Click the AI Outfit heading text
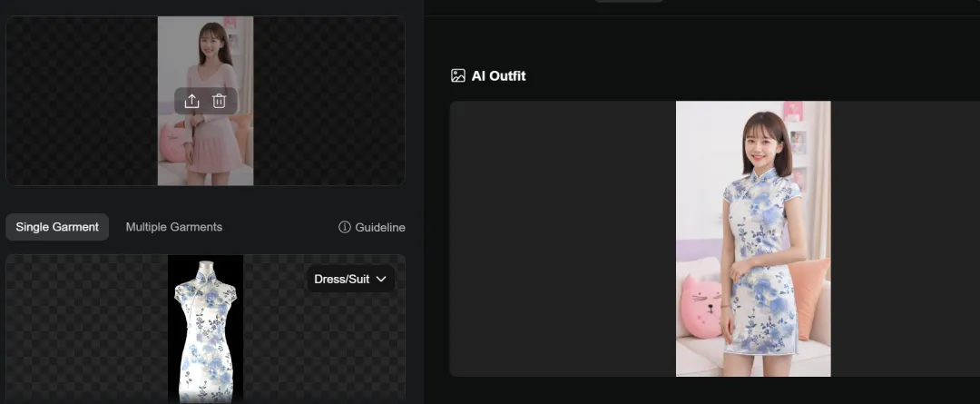 499,75
